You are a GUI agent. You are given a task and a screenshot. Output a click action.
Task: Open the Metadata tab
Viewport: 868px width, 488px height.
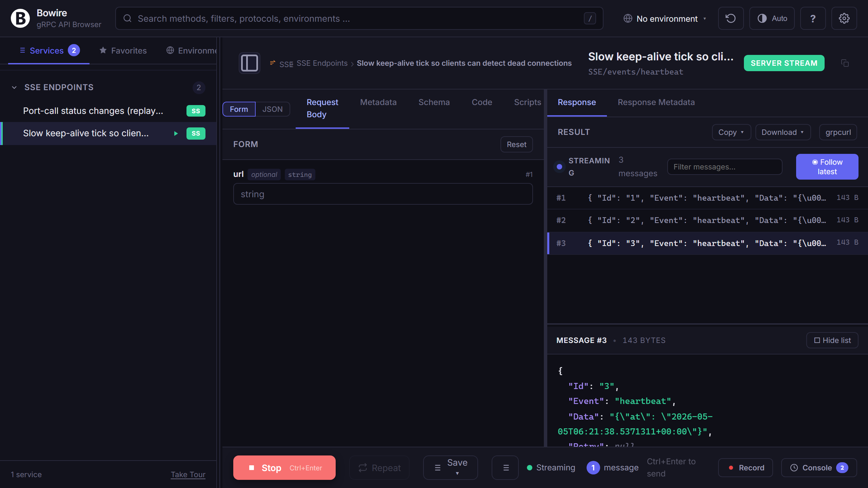tap(378, 102)
